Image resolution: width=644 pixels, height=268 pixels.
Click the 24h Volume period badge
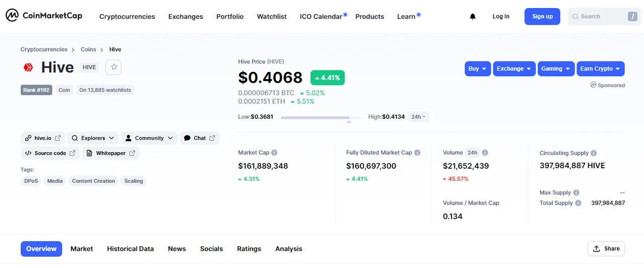pyautogui.click(x=472, y=153)
